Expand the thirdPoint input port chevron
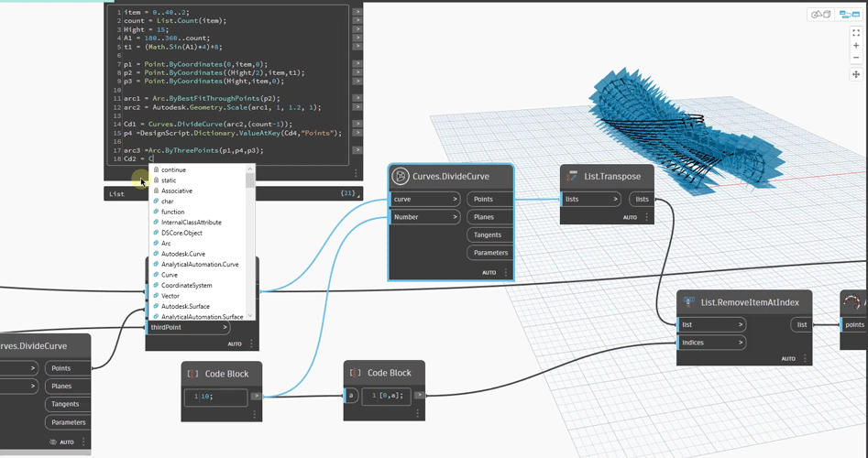868x458 pixels. point(225,327)
